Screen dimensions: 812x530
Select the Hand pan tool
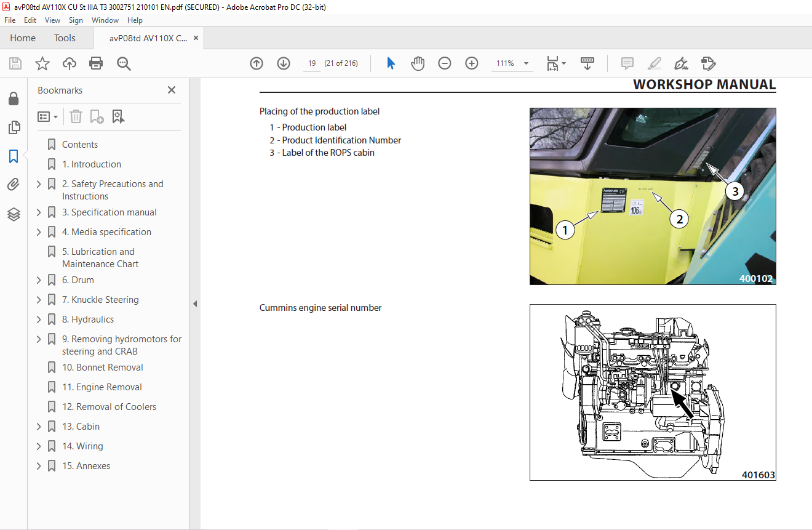418,63
